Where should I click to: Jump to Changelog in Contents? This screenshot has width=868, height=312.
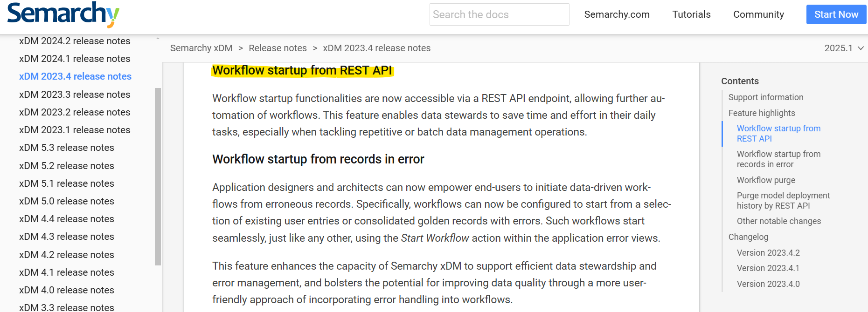(748, 237)
